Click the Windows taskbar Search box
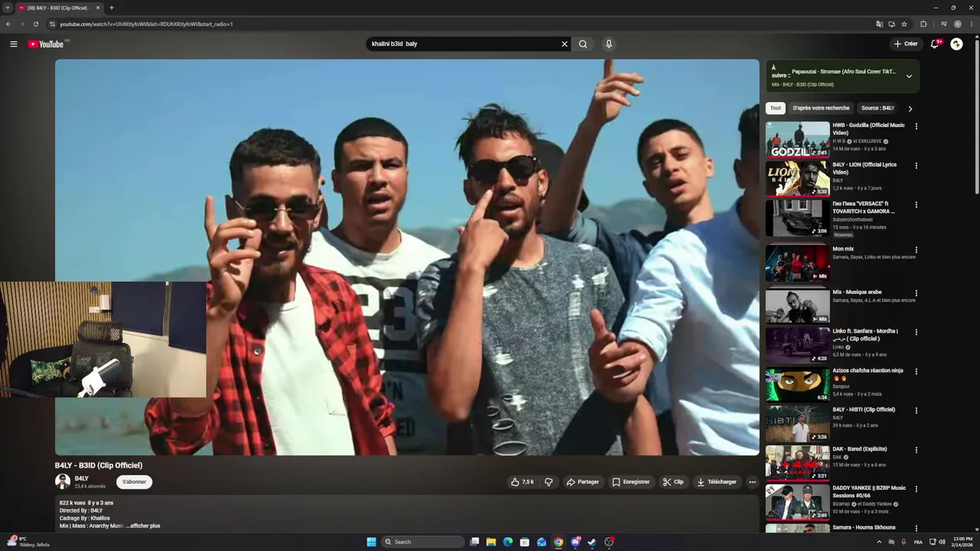The height and width of the screenshot is (551, 980). click(423, 542)
